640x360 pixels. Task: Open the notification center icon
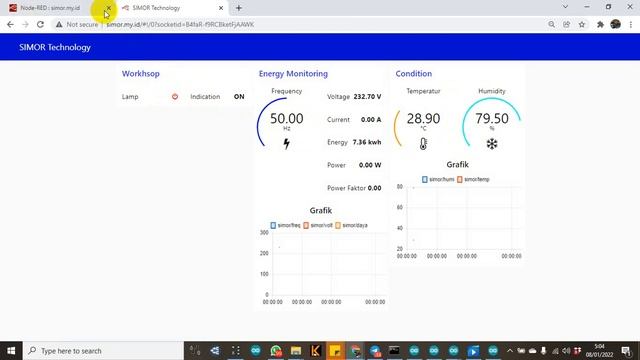[x=627, y=351]
